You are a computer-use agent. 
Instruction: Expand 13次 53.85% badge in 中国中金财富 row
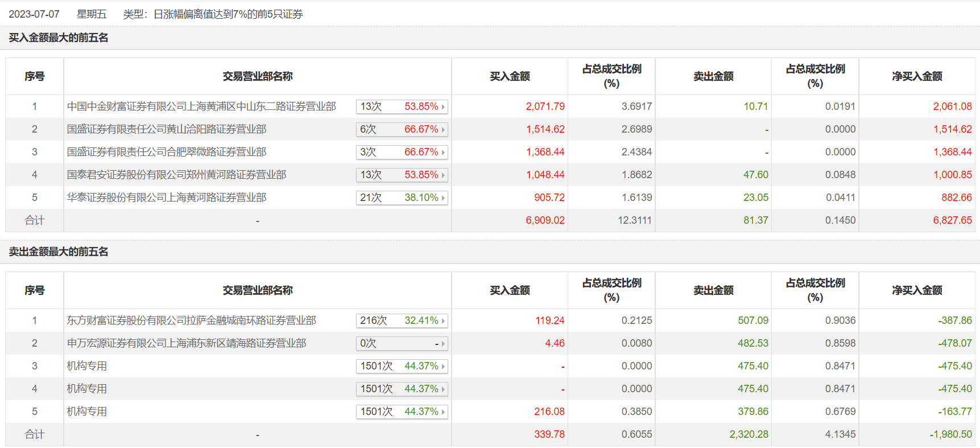point(402,106)
